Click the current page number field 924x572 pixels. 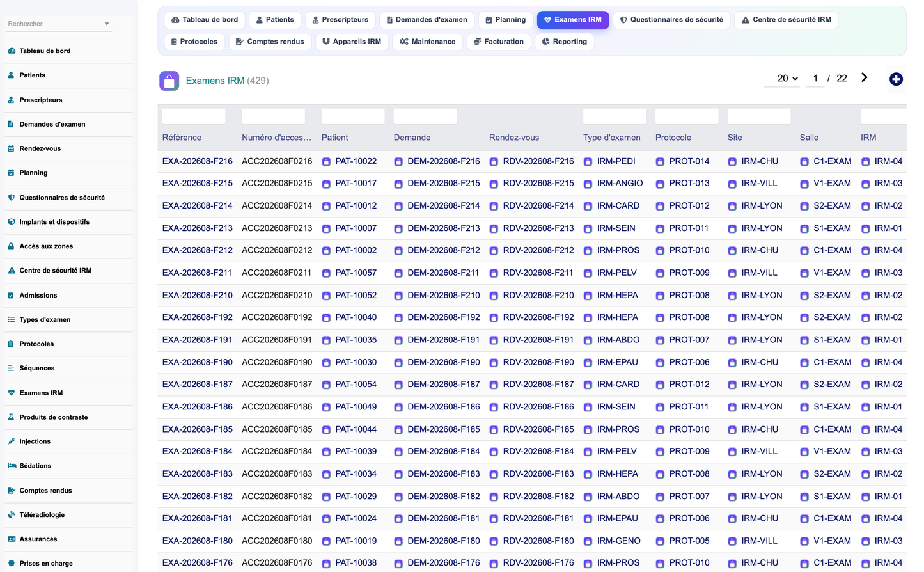click(x=815, y=78)
